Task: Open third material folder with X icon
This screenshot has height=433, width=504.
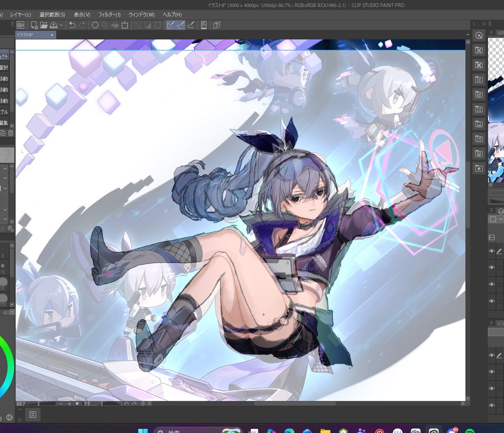Action: coord(478,65)
